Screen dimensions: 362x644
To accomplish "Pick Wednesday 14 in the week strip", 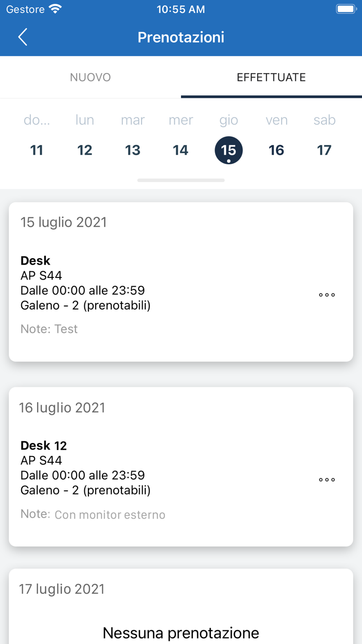I will (x=180, y=150).
